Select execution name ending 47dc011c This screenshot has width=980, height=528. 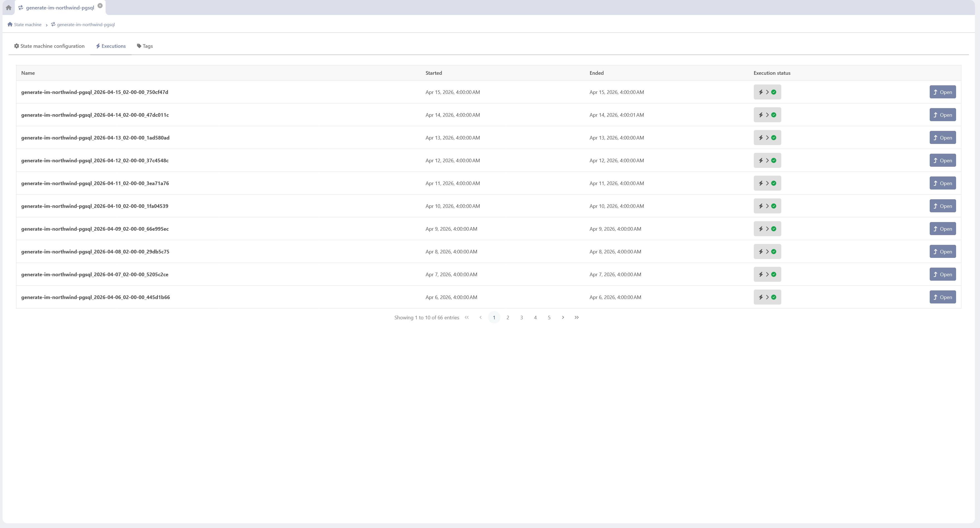[x=95, y=115]
